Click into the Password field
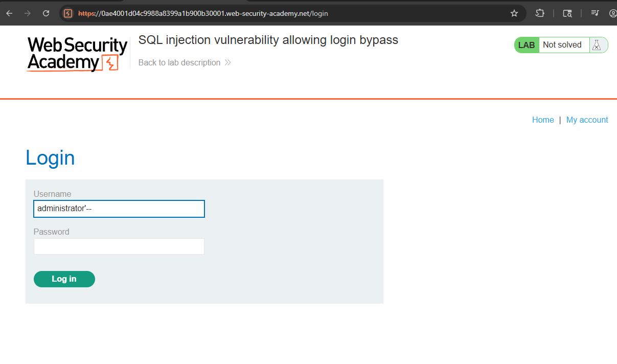Image resolution: width=617 pixels, height=364 pixels. [x=119, y=246]
